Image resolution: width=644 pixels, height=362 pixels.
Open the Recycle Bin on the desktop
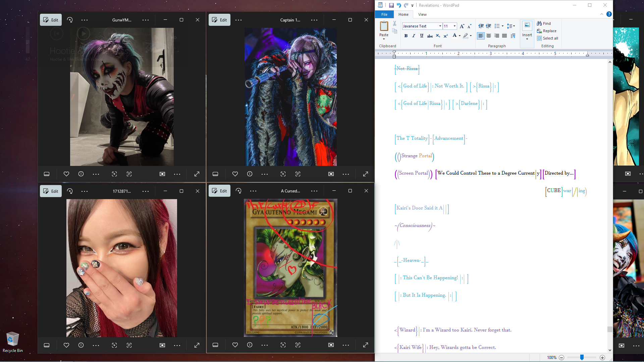[x=13, y=342]
